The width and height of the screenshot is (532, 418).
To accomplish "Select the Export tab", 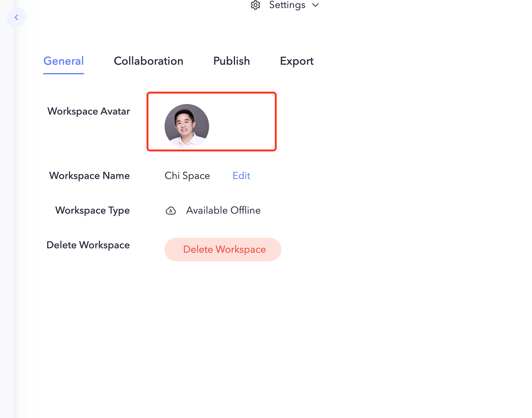I will pyautogui.click(x=297, y=61).
